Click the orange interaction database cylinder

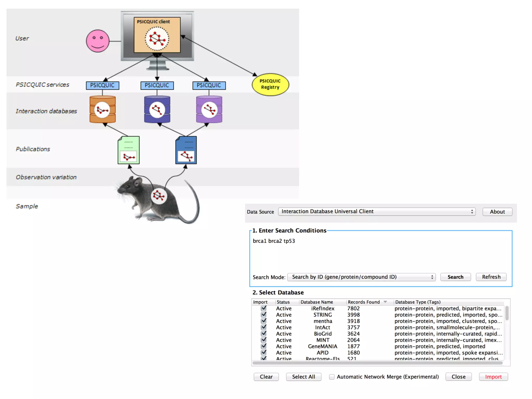(x=102, y=109)
